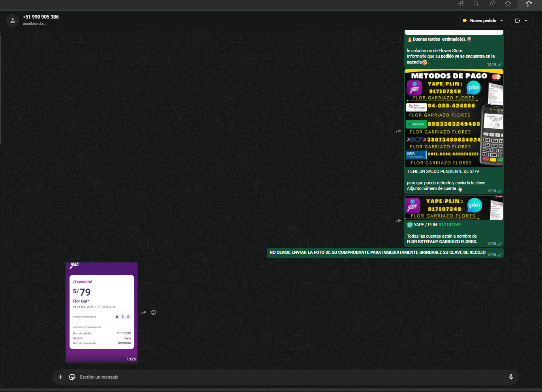The image size is (542, 392).
Task: Forward the Metodos de Pago image message
Action: click(398, 131)
